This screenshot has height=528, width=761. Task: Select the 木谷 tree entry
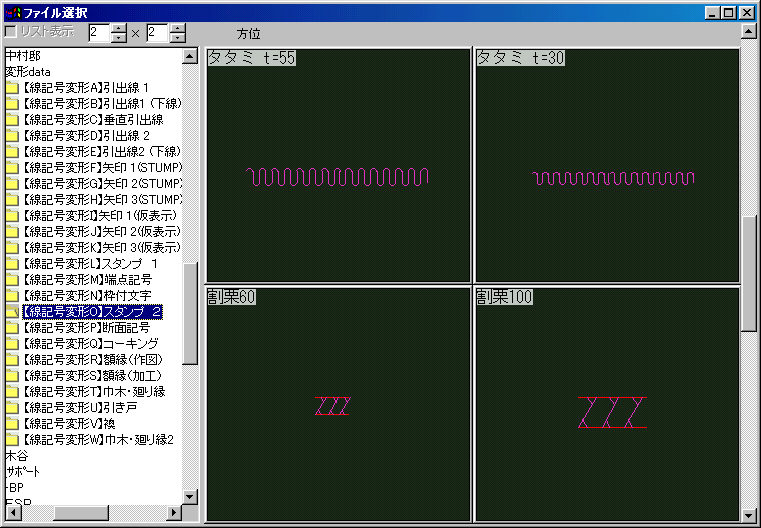pyautogui.click(x=16, y=455)
